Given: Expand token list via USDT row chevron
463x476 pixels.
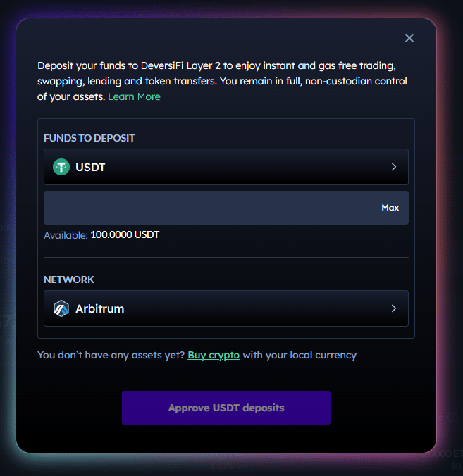Looking at the screenshot, I should pyautogui.click(x=394, y=167).
